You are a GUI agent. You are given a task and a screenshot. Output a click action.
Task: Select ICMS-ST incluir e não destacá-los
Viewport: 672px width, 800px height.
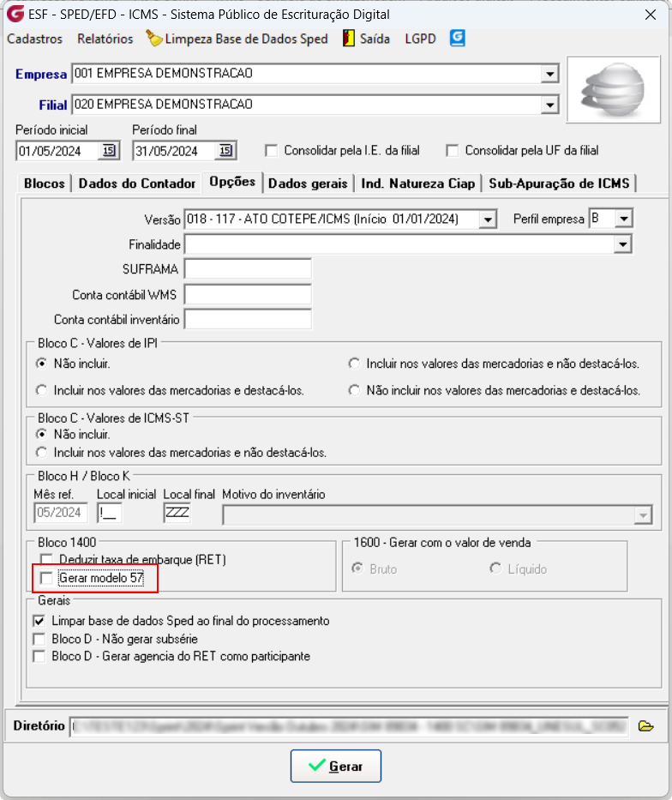click(x=41, y=453)
